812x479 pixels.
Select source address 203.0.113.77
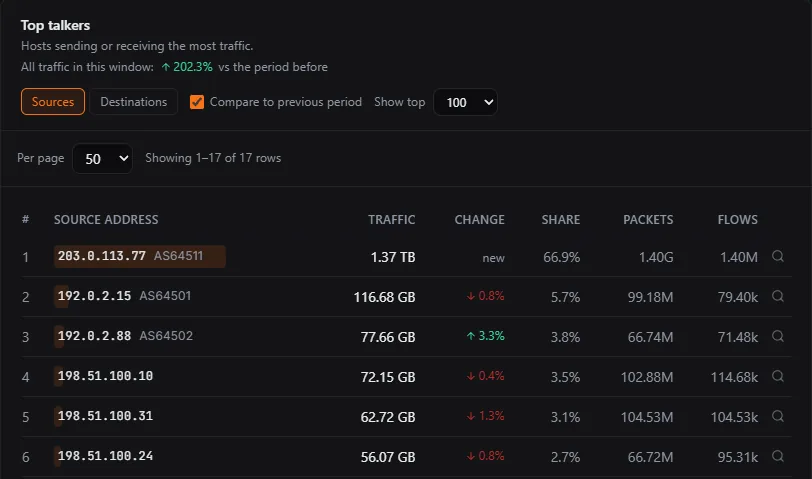(x=102, y=256)
